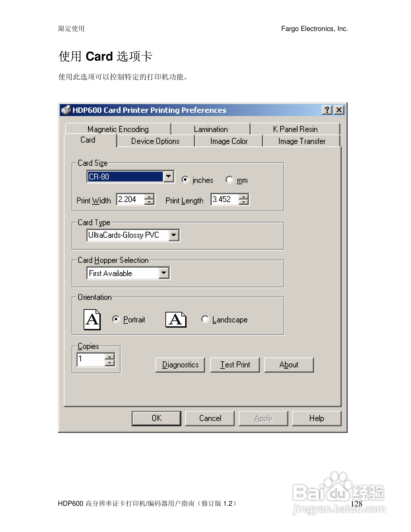Increase Copies count with up arrow

coord(110,357)
